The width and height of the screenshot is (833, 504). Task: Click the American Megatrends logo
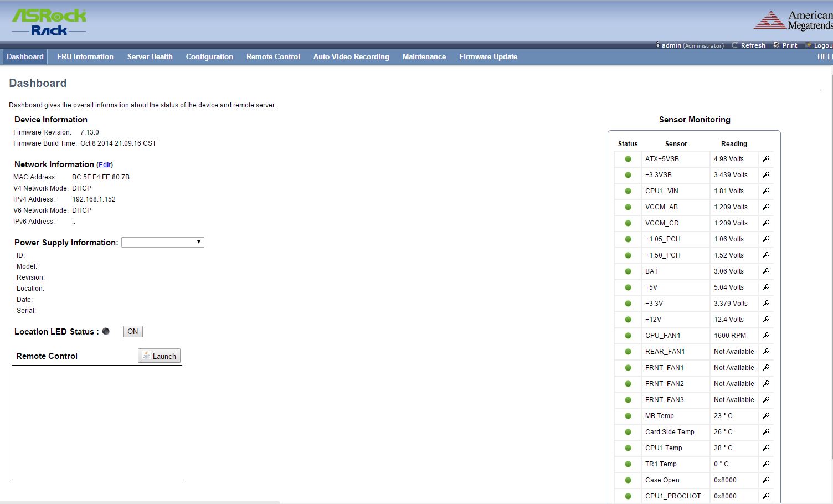point(793,20)
